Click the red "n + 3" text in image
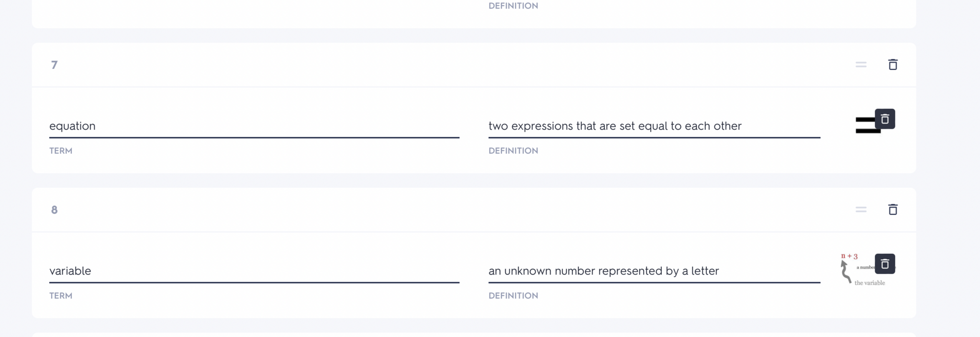This screenshot has width=980, height=337. click(x=849, y=256)
